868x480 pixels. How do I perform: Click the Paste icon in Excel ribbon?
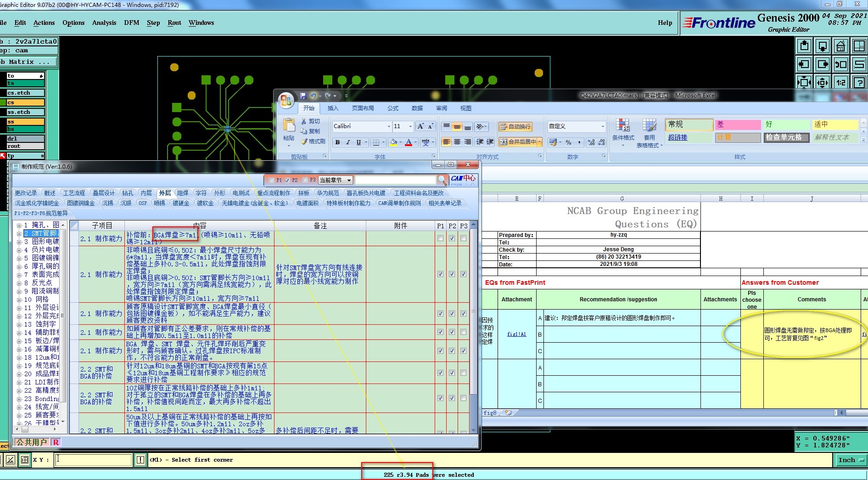pos(289,125)
